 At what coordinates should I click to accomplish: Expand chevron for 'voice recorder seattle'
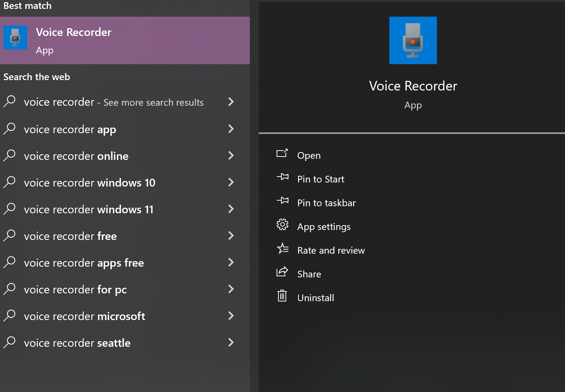tap(231, 342)
